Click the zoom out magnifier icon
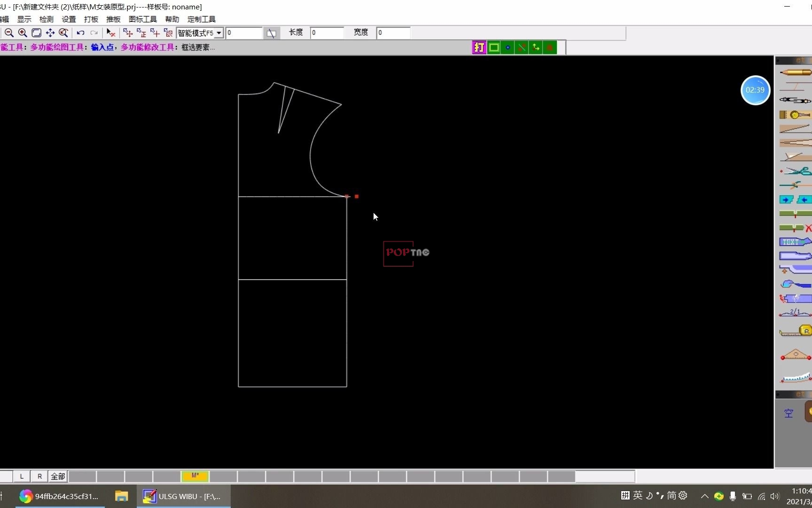Screen dimensions: 812x508 [x=9, y=33]
